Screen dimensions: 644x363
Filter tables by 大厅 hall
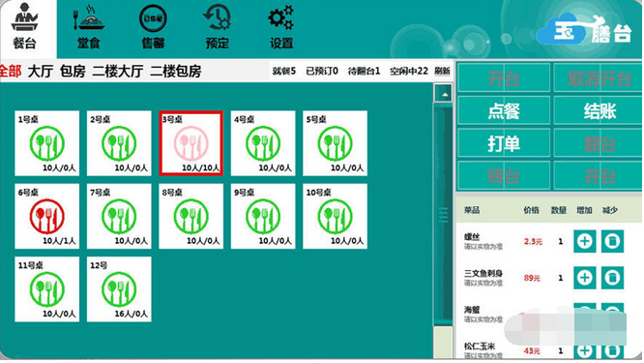[41, 71]
